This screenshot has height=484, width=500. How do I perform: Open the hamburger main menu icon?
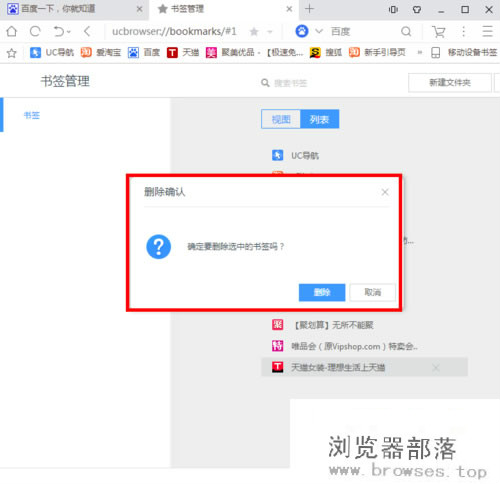coord(487,31)
